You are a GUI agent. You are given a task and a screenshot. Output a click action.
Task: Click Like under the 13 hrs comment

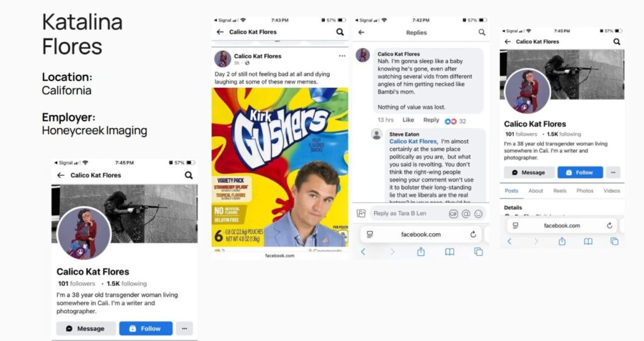pyautogui.click(x=408, y=120)
